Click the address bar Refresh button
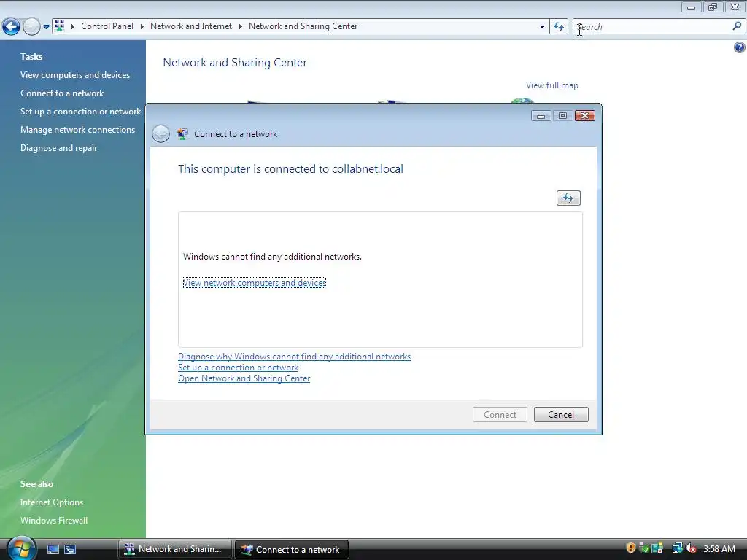Viewport: 747px width, 560px height. pos(559,27)
